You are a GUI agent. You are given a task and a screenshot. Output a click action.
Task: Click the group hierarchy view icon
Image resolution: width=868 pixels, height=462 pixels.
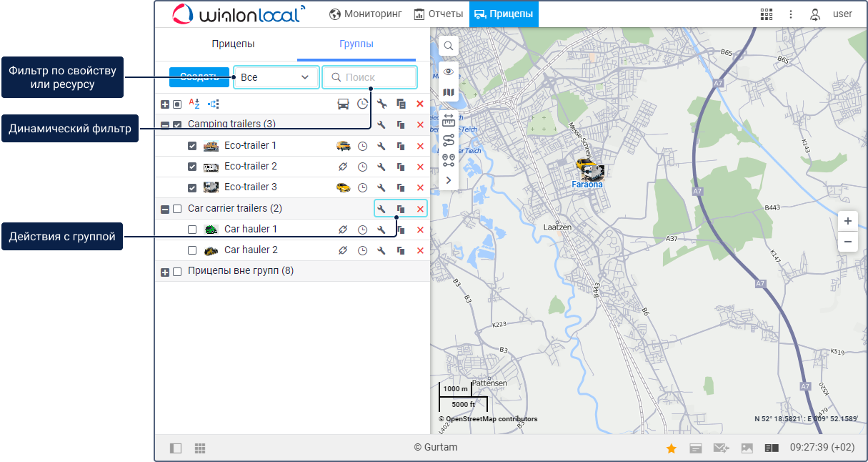(x=213, y=104)
